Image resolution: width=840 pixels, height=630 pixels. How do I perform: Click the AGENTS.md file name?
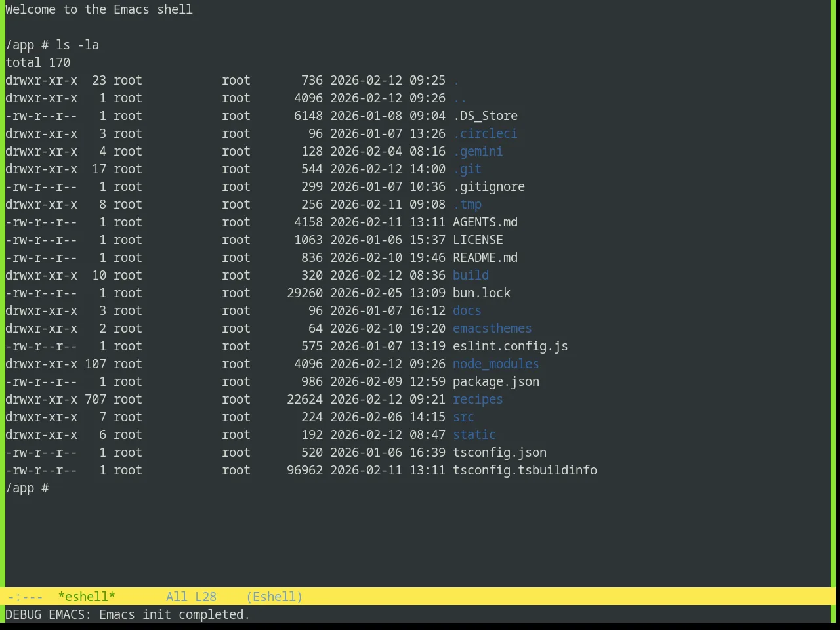[485, 222]
